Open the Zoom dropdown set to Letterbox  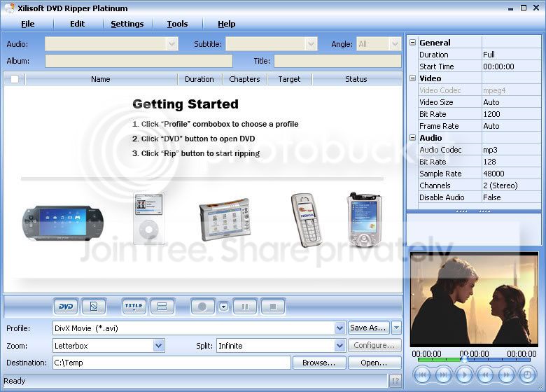point(158,346)
